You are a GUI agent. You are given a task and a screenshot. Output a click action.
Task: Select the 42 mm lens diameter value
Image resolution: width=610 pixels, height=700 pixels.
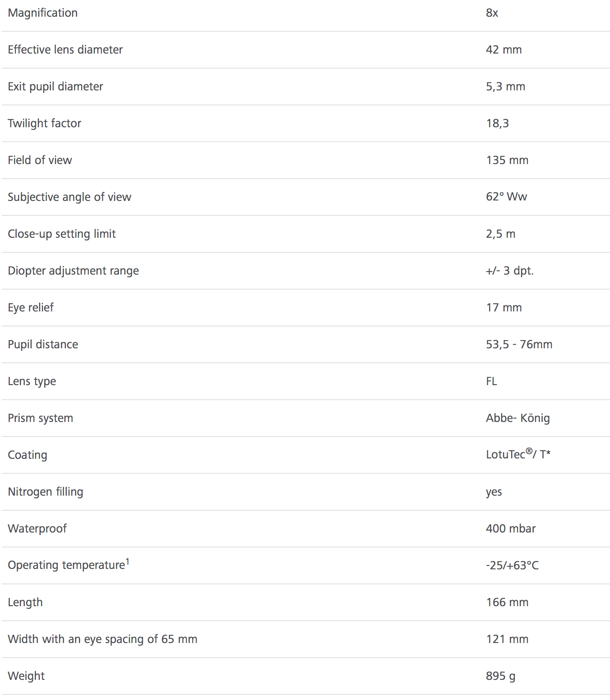coord(504,50)
